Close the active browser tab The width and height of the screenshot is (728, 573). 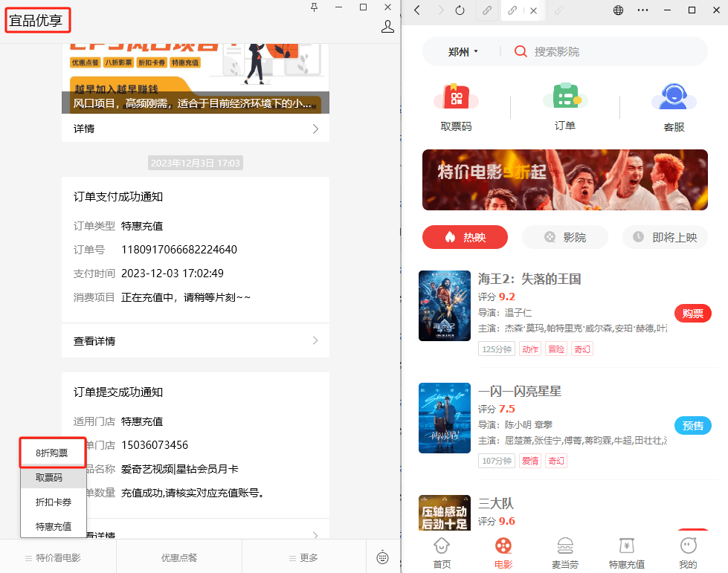(533, 10)
